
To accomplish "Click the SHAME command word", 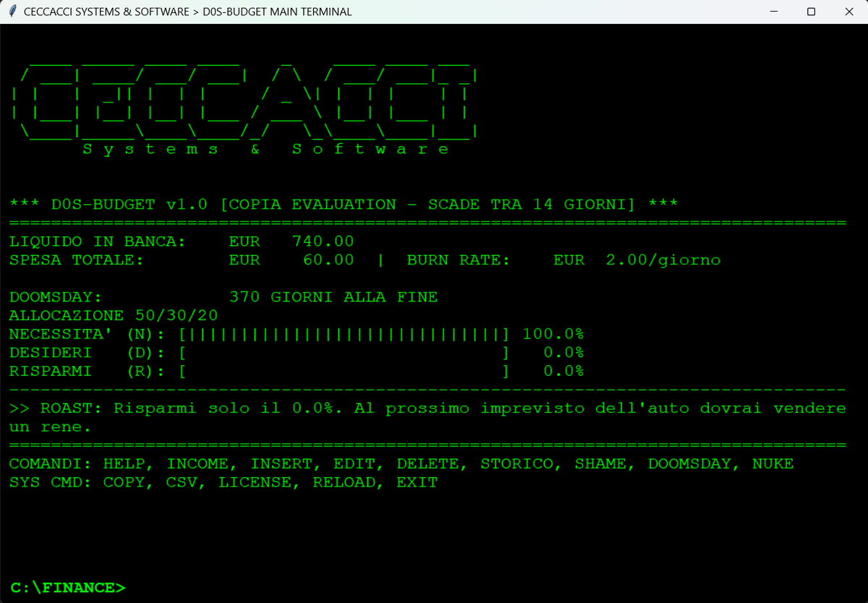I will point(600,463).
